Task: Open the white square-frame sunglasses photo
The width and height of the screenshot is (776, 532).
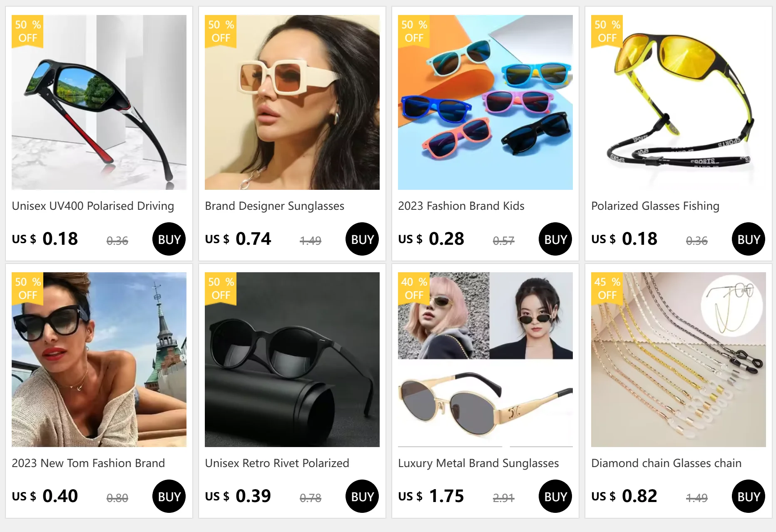Action: click(292, 102)
